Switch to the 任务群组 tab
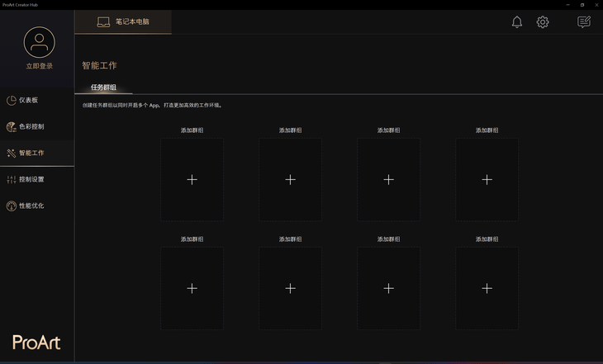 click(x=103, y=87)
